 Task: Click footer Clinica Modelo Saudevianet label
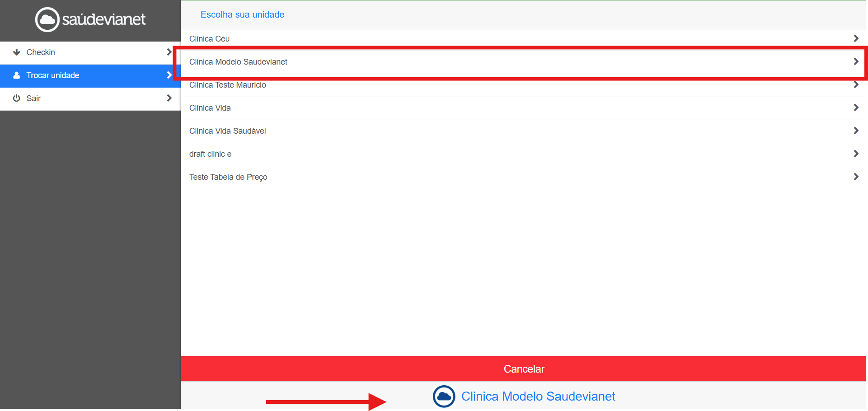click(x=538, y=397)
